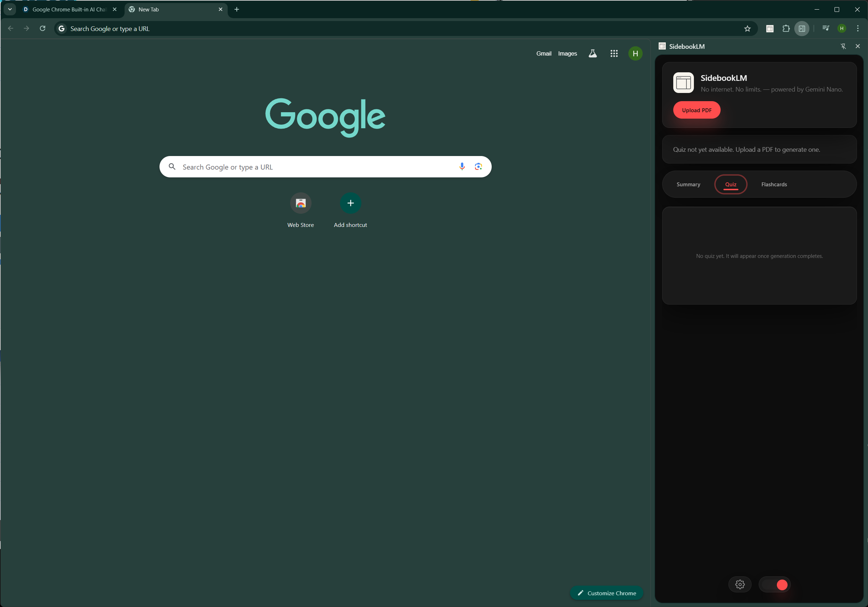
Task: Click the Upload PDF button
Action: pos(696,110)
